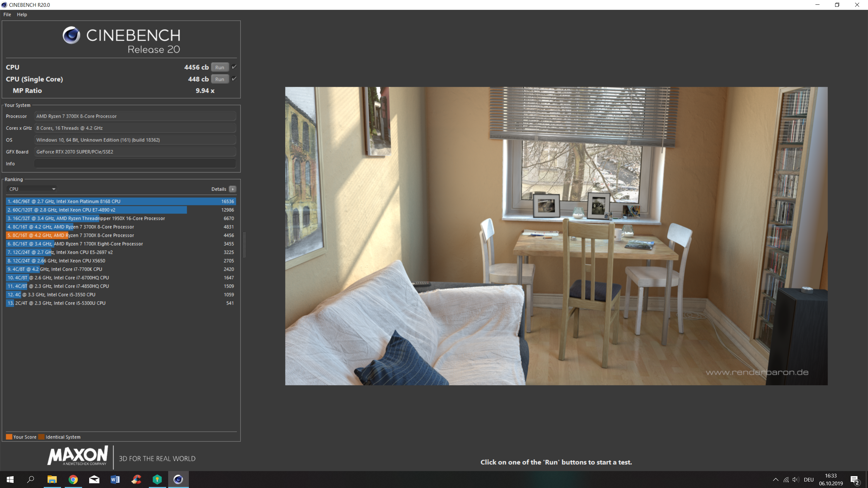
Task: Click the Windows search magnifier icon
Action: 31,479
